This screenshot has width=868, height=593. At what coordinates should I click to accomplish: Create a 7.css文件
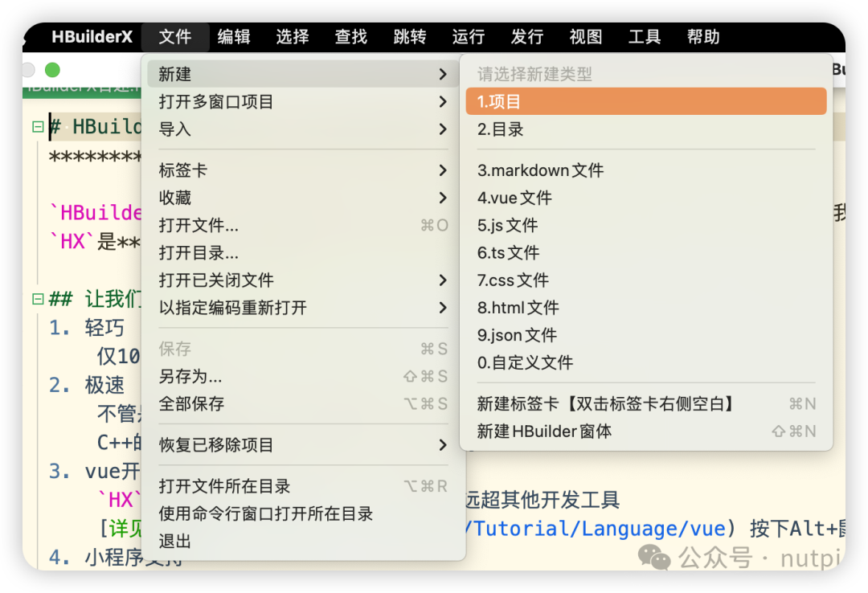pos(646,280)
